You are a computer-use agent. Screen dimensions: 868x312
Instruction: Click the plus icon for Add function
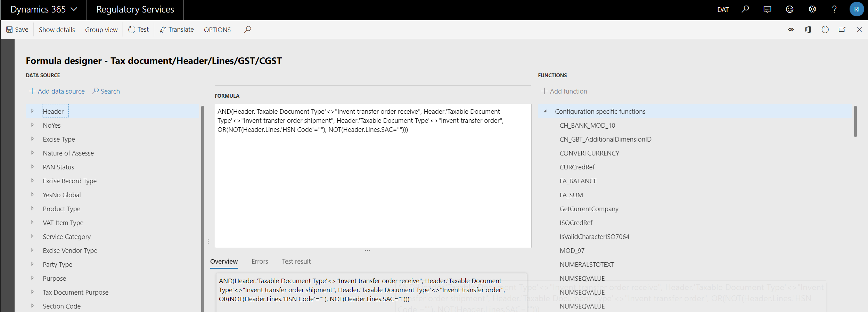pos(544,91)
